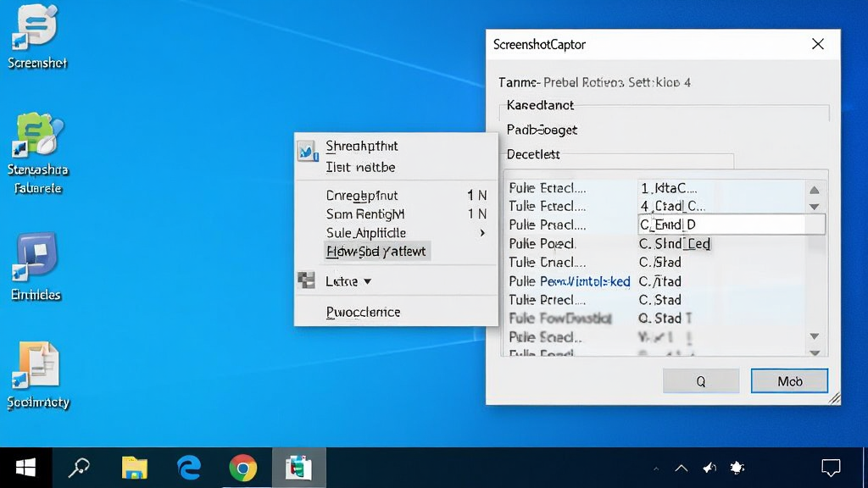Image resolution: width=868 pixels, height=488 pixels.
Task: Click the Mcb button in the dialog
Action: 789,381
